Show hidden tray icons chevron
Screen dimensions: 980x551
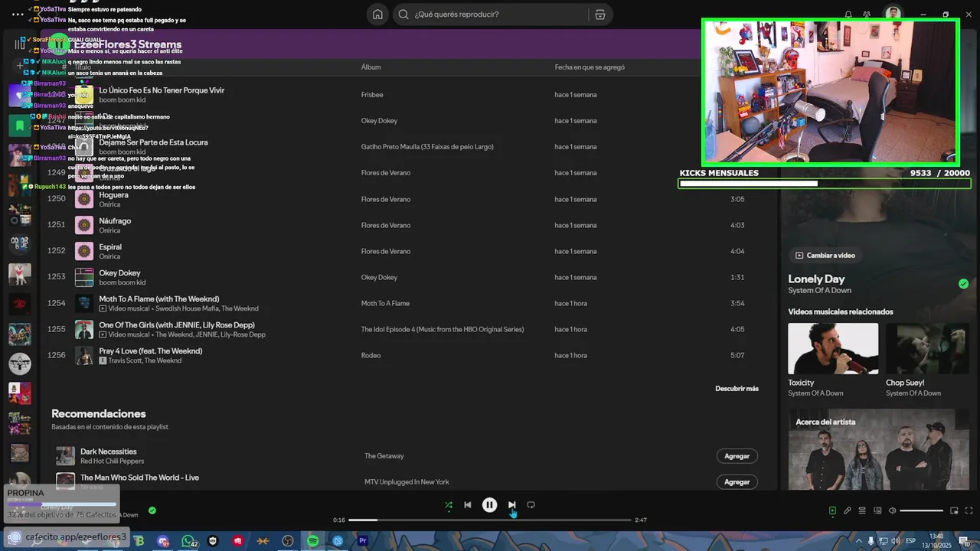tap(857, 541)
